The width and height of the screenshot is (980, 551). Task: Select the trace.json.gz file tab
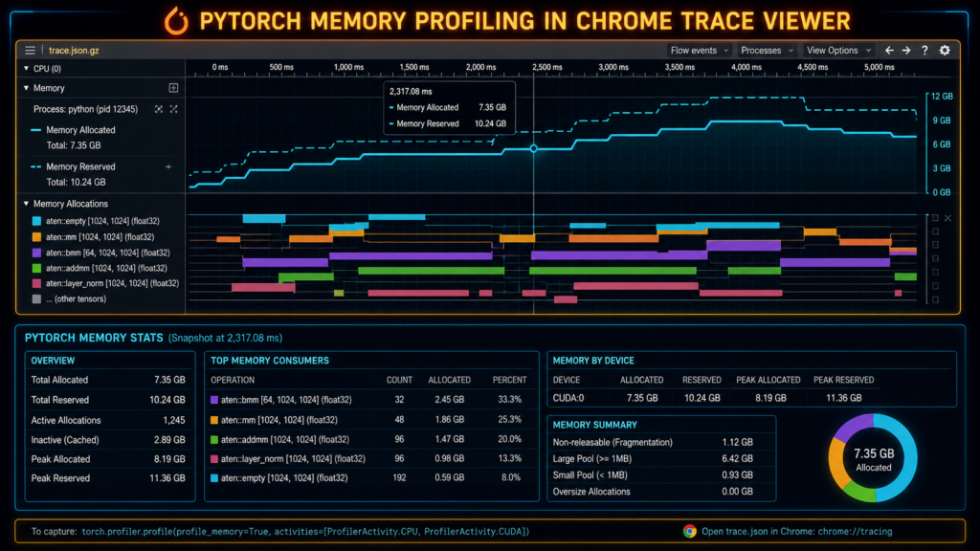74,50
